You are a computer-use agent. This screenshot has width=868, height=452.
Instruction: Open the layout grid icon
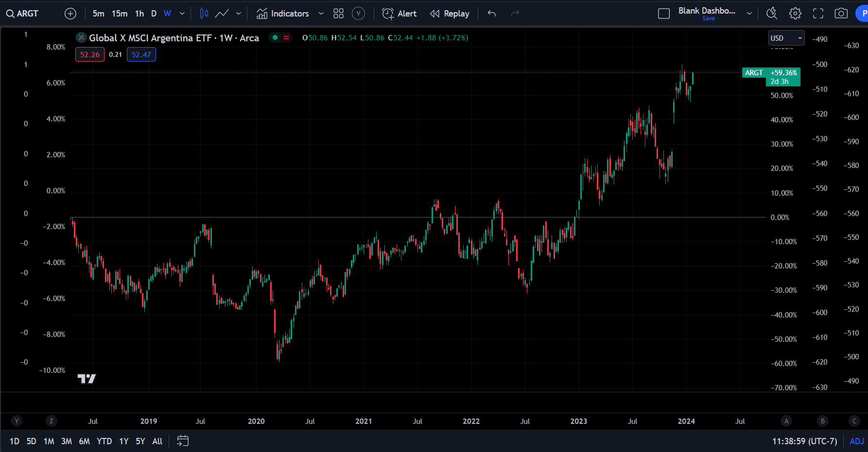(339, 14)
